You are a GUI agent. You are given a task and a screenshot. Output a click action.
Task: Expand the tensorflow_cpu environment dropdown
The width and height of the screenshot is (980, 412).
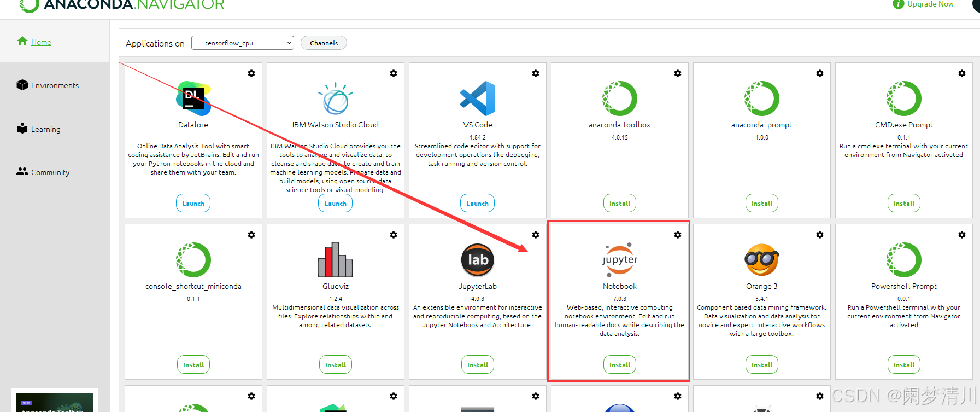(x=289, y=43)
